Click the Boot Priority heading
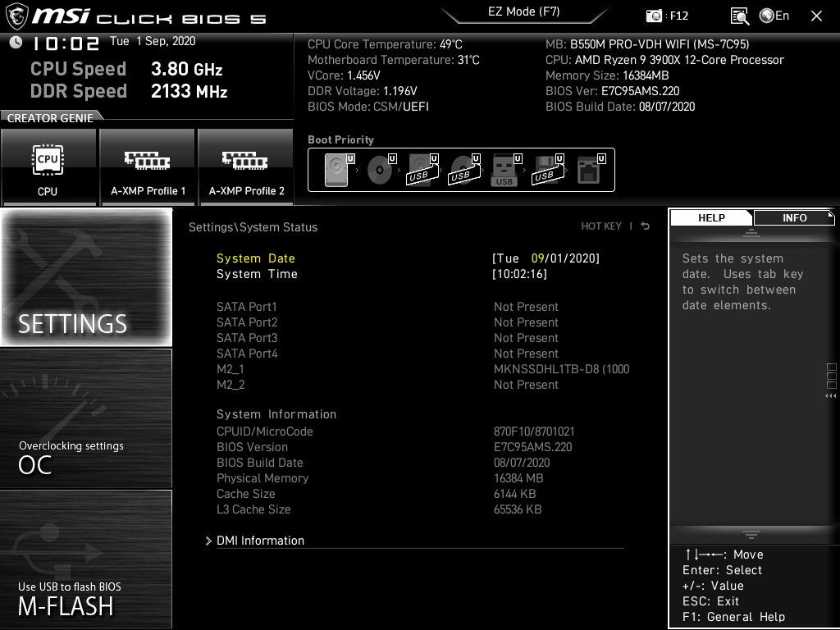This screenshot has width=840, height=630. coord(340,139)
